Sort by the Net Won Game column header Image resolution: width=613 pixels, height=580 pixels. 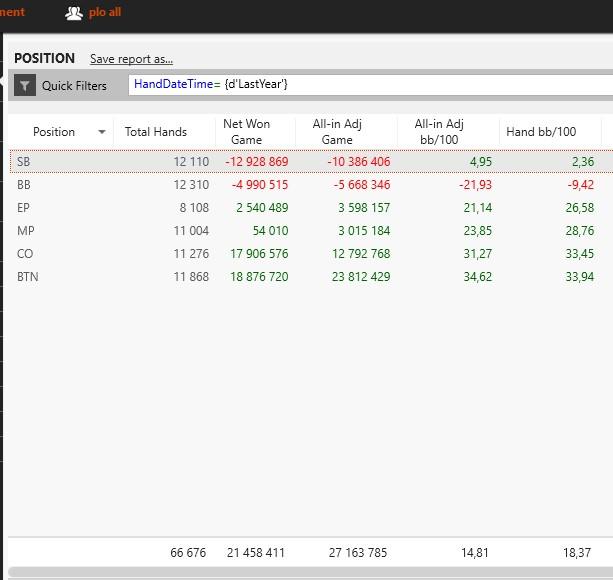(x=246, y=132)
